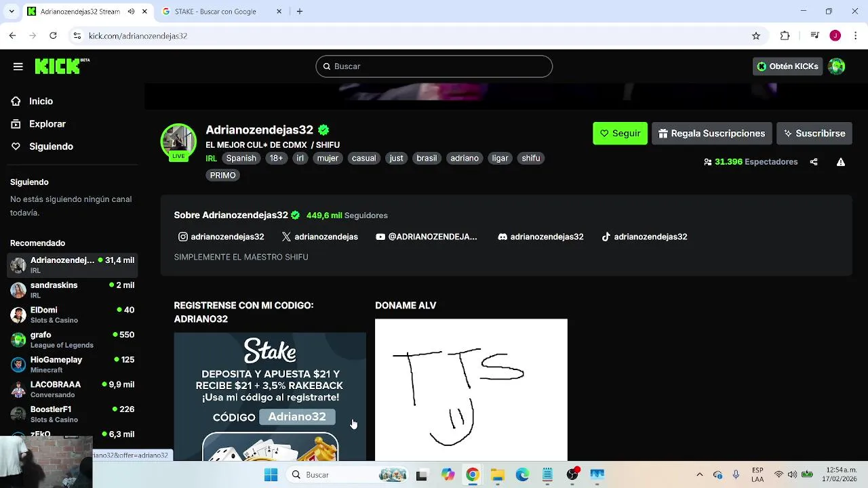The height and width of the screenshot is (488, 868).
Task: Select the Spanish tag
Action: [241, 158]
